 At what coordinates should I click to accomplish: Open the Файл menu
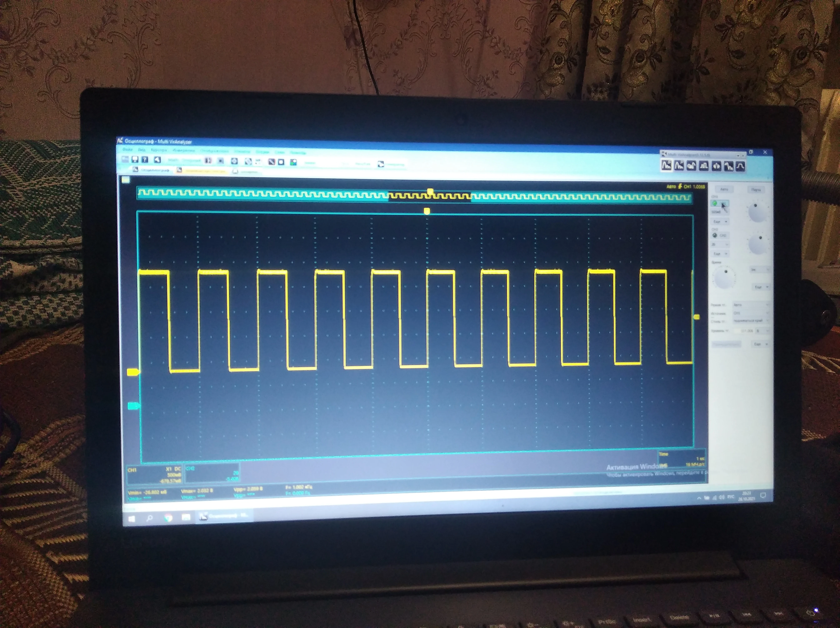click(127, 150)
